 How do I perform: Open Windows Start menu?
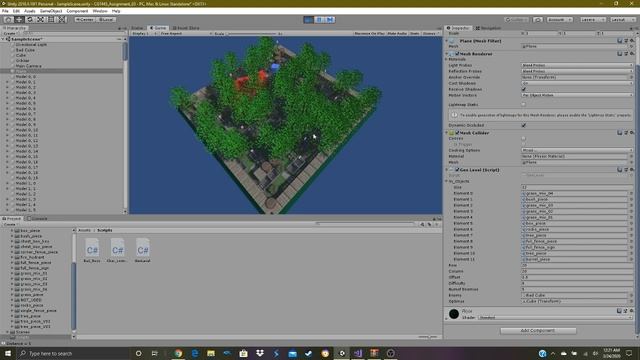[8, 353]
